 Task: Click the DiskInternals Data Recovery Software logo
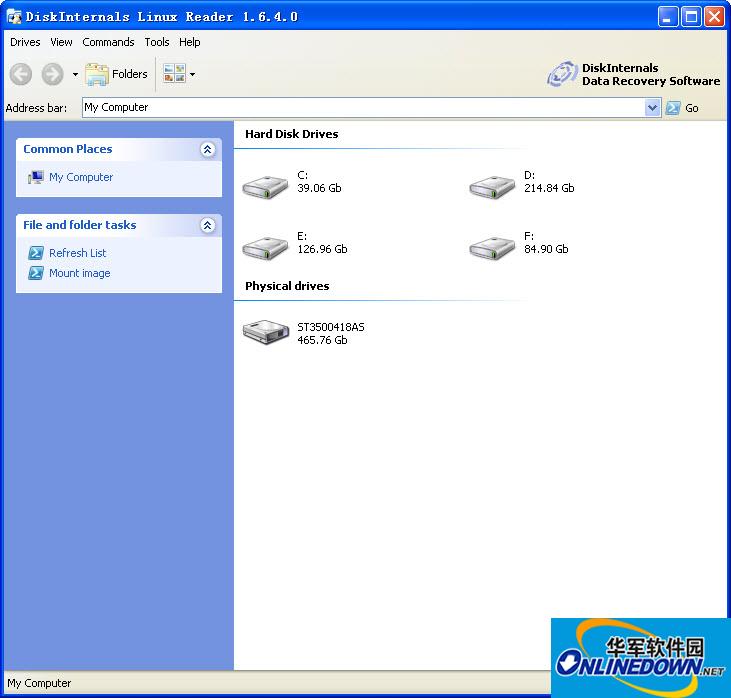[634, 75]
